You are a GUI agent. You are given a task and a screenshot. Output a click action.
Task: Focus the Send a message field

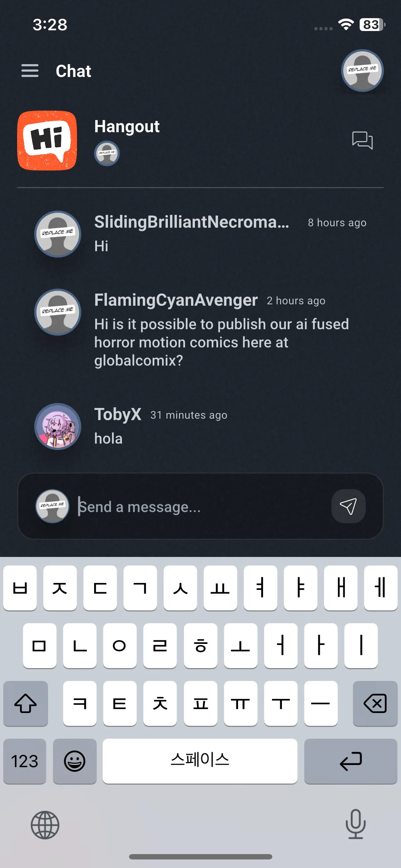201,507
